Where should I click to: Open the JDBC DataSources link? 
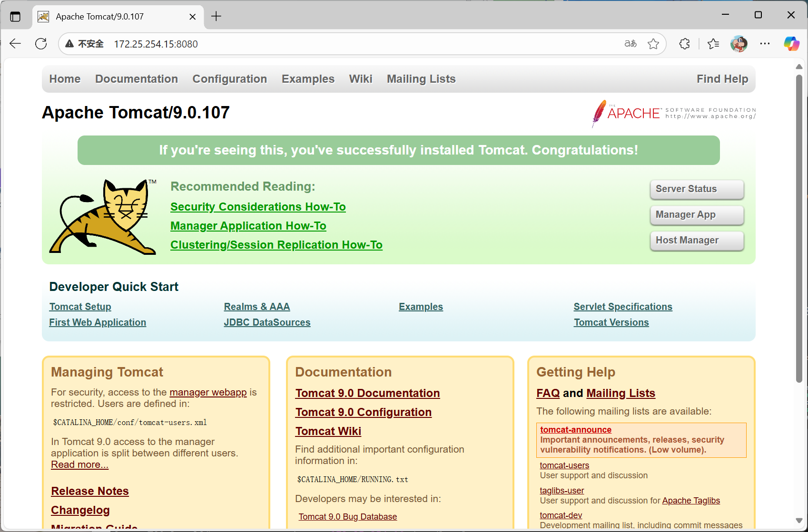pyautogui.click(x=267, y=322)
